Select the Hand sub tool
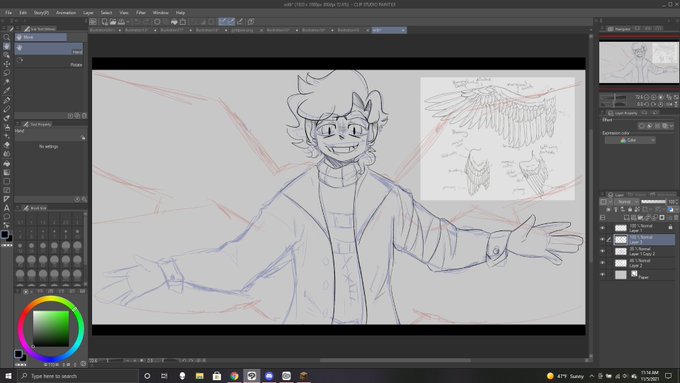The width and height of the screenshot is (680, 383). [x=49, y=49]
